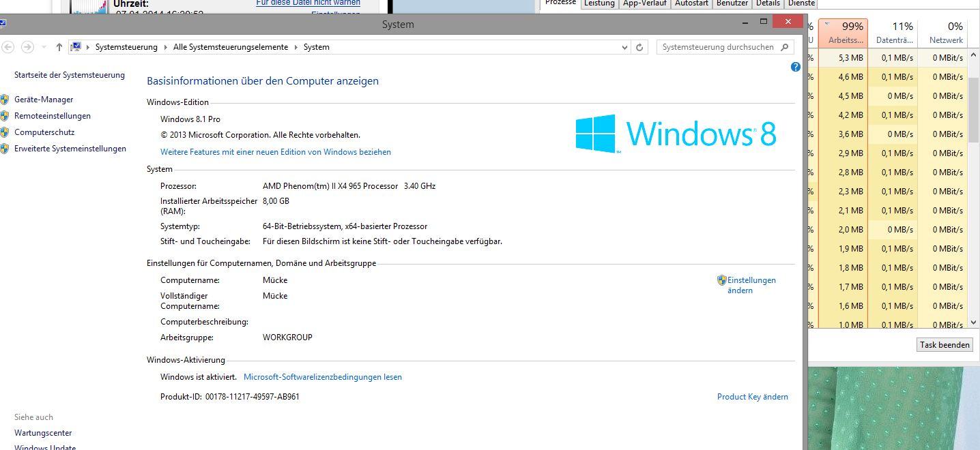Screen dimensions: 980x450
Task: Select the Windows 8.1 Pro edition text
Action: 190,119
